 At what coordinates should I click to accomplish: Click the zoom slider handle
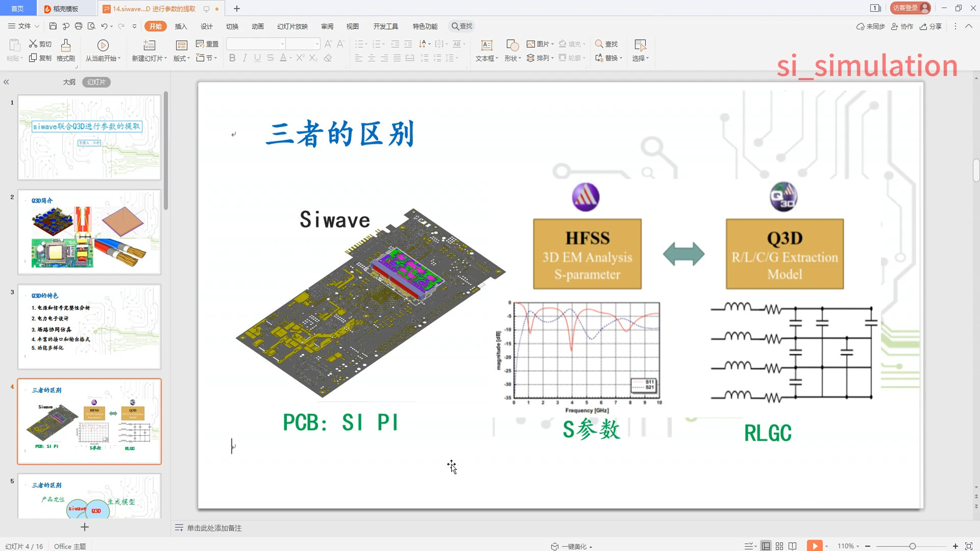[912, 546]
